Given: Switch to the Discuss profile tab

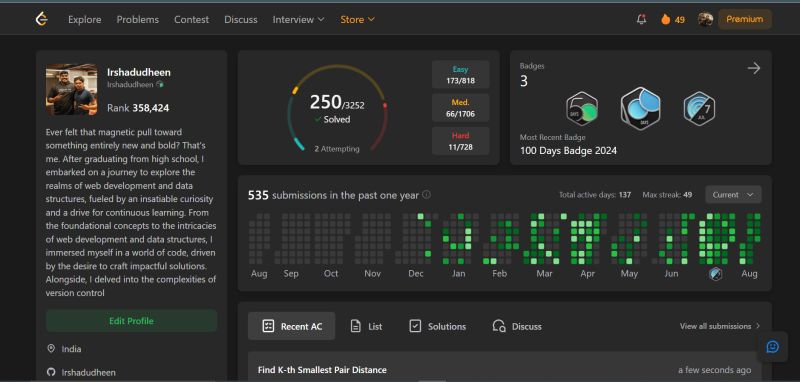Looking at the screenshot, I should coord(517,326).
